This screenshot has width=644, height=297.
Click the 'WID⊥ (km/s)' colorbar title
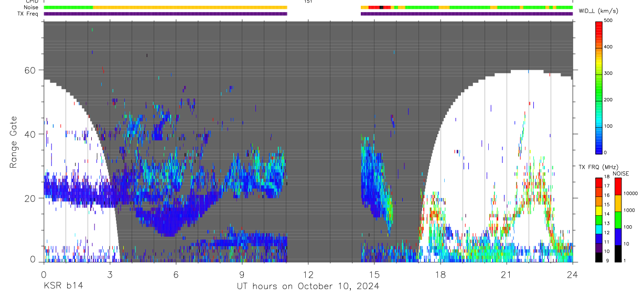[598, 10]
